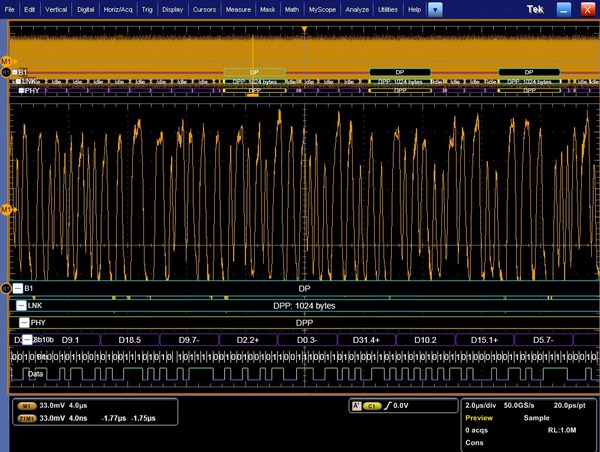Click the M1 badge in readout panel
Image resolution: width=600 pixels, height=452 pixels.
point(26,406)
